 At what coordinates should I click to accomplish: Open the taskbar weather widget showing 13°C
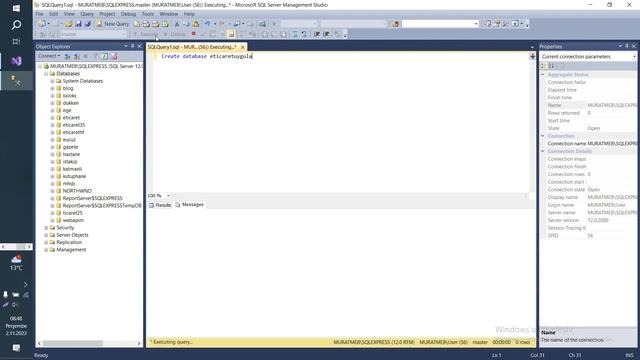[16, 263]
